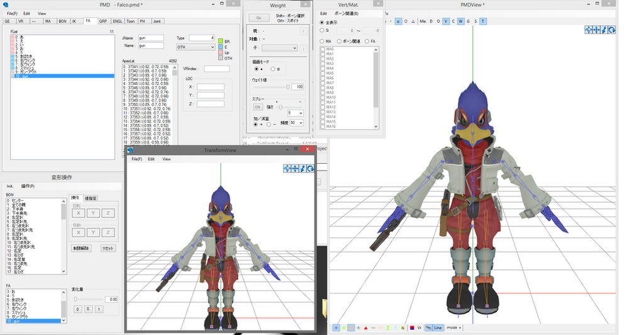The image size is (644, 335).
Task: Select the square selection shape in PMDView toolbar
Action: click(x=398, y=21)
